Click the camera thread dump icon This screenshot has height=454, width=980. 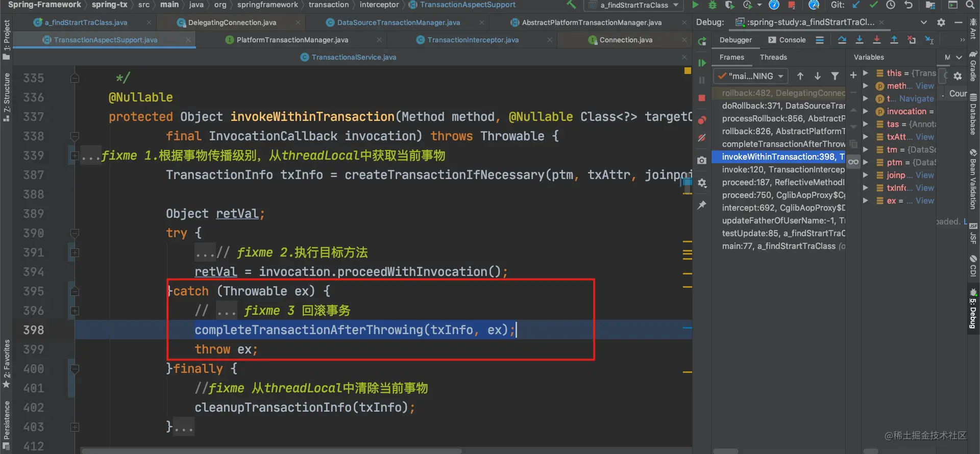coord(702,160)
